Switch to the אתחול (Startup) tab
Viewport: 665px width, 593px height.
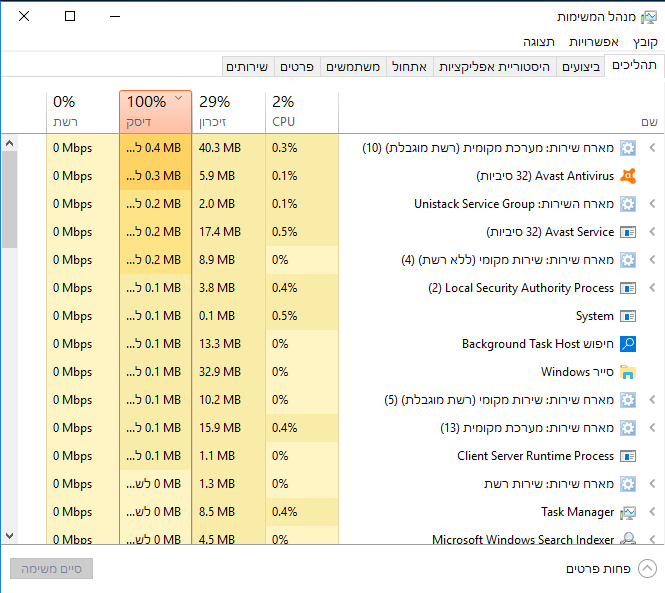coord(409,67)
